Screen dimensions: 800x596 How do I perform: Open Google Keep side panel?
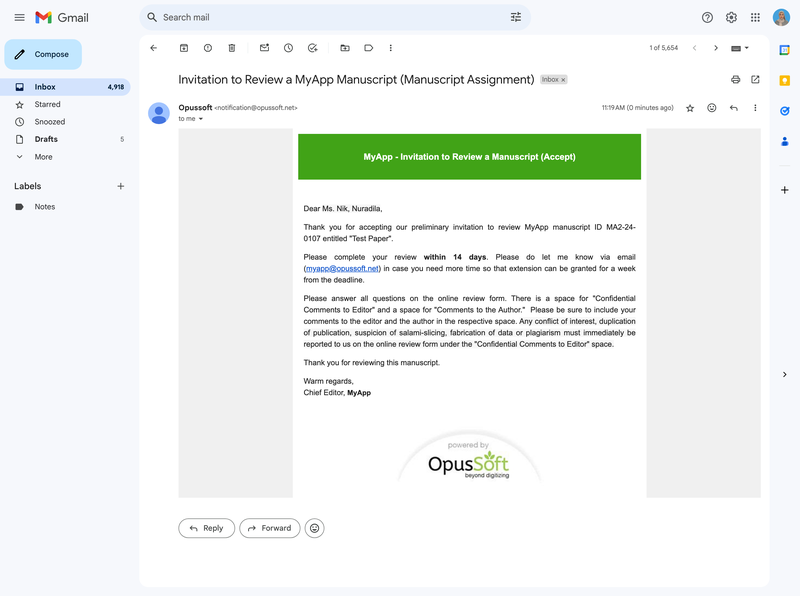tap(785, 81)
